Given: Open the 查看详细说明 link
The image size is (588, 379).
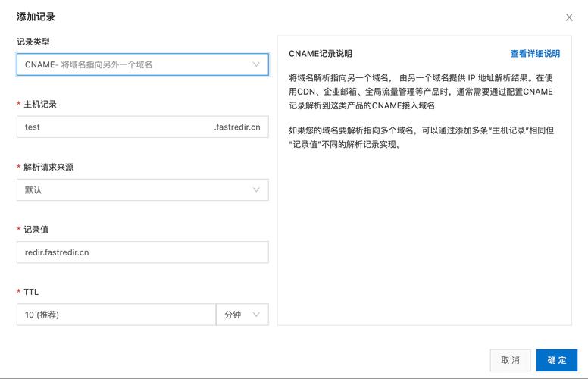Looking at the screenshot, I should pyautogui.click(x=534, y=54).
